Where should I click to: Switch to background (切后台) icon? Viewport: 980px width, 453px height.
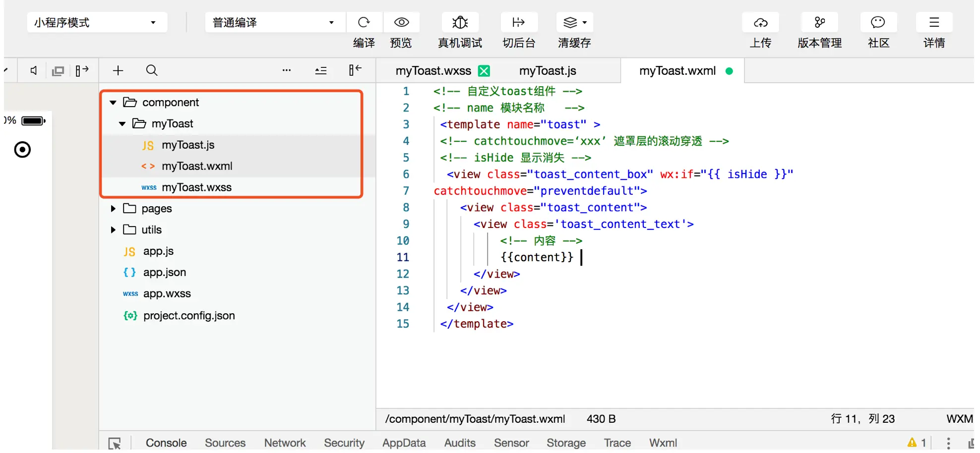click(518, 22)
